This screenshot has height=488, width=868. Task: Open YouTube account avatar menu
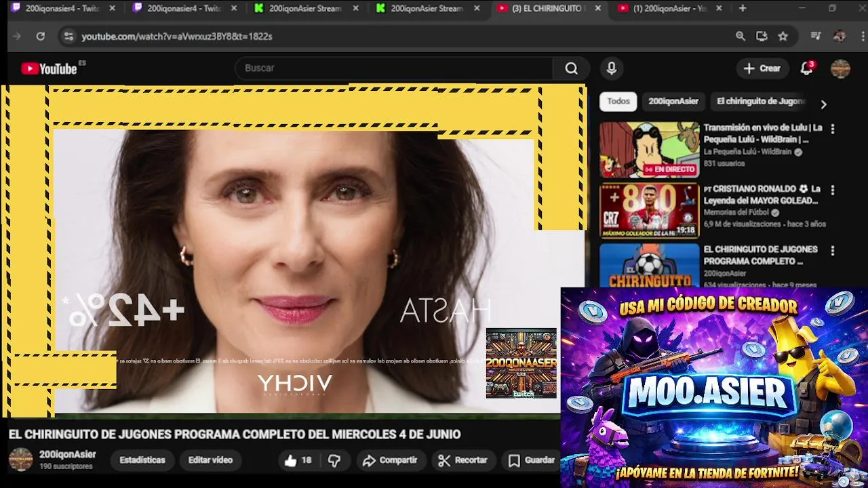coord(840,68)
